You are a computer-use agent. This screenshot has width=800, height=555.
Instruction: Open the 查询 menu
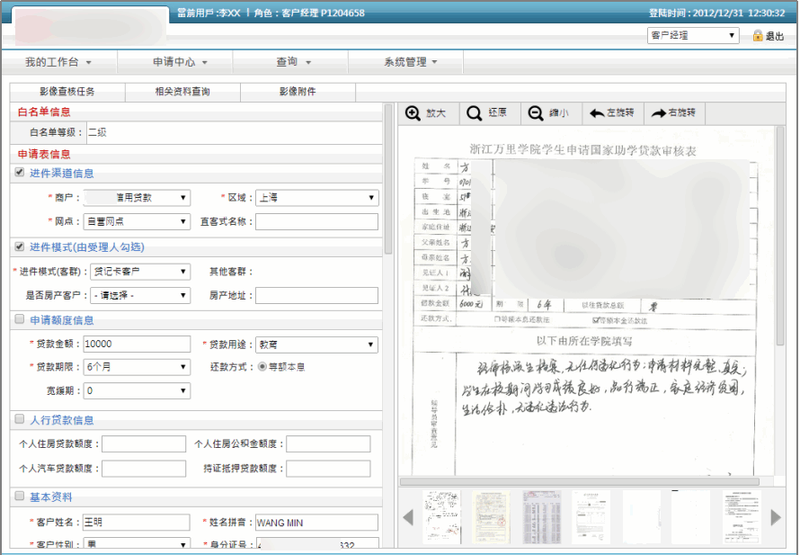pyautogui.click(x=293, y=62)
